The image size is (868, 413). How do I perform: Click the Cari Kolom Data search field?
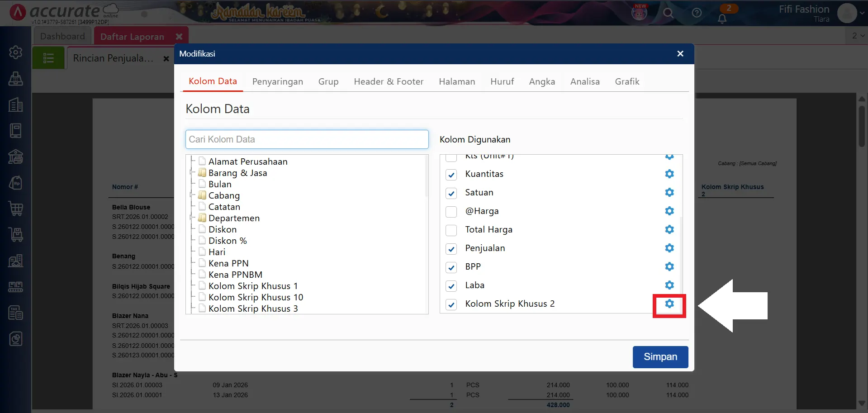click(307, 139)
